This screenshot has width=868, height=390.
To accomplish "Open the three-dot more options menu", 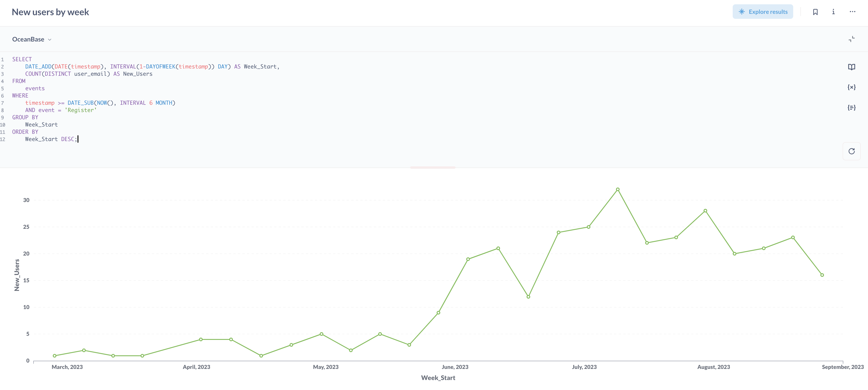I will point(852,12).
